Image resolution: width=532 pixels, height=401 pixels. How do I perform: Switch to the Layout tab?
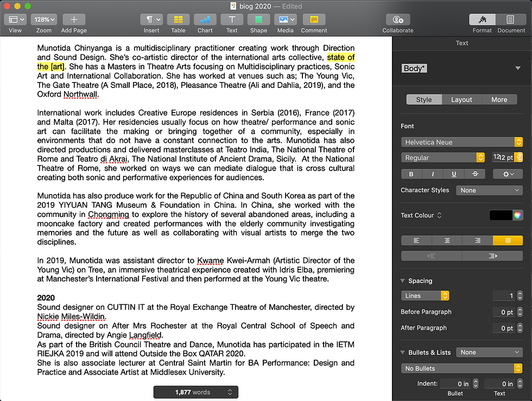pos(461,99)
